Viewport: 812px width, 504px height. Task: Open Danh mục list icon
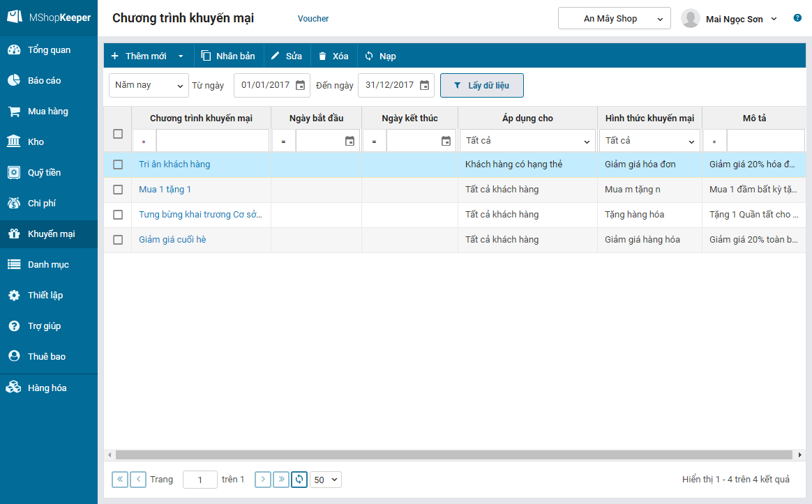click(14, 264)
